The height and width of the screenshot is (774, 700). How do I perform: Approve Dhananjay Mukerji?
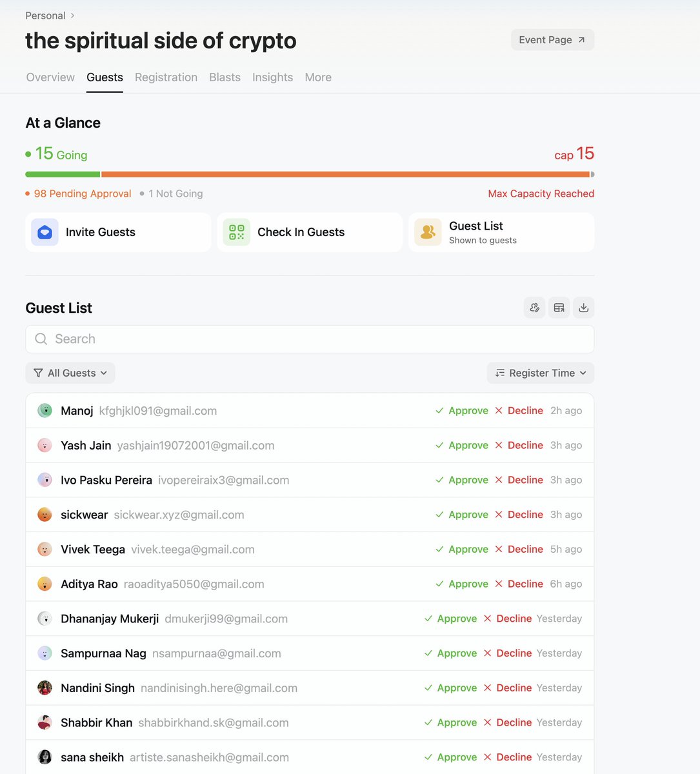pyautogui.click(x=450, y=619)
